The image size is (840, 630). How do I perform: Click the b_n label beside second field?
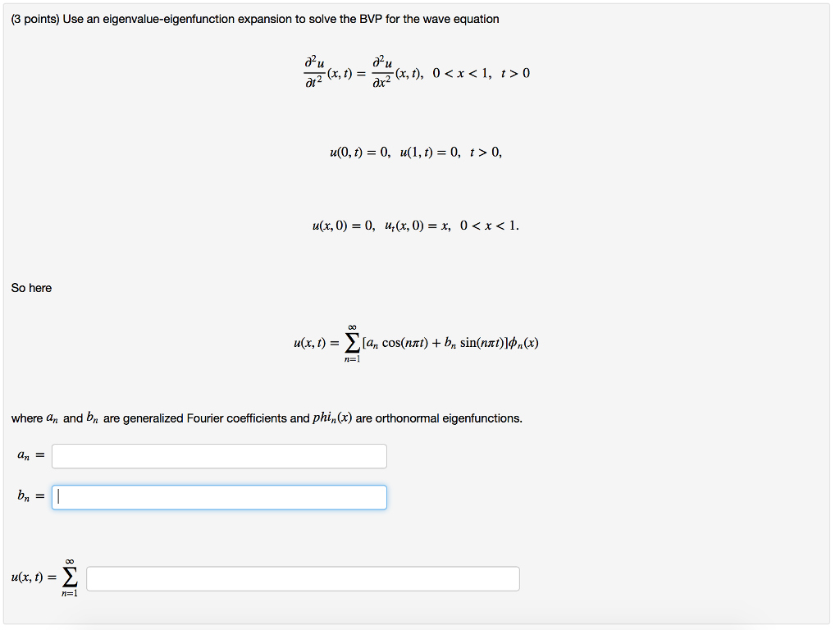[24, 496]
